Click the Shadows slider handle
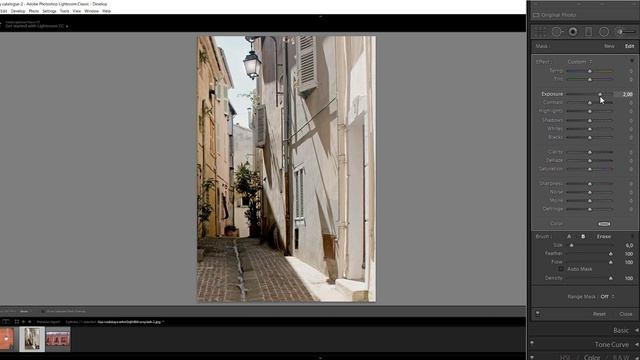This screenshot has width=640, height=360. pyautogui.click(x=590, y=120)
